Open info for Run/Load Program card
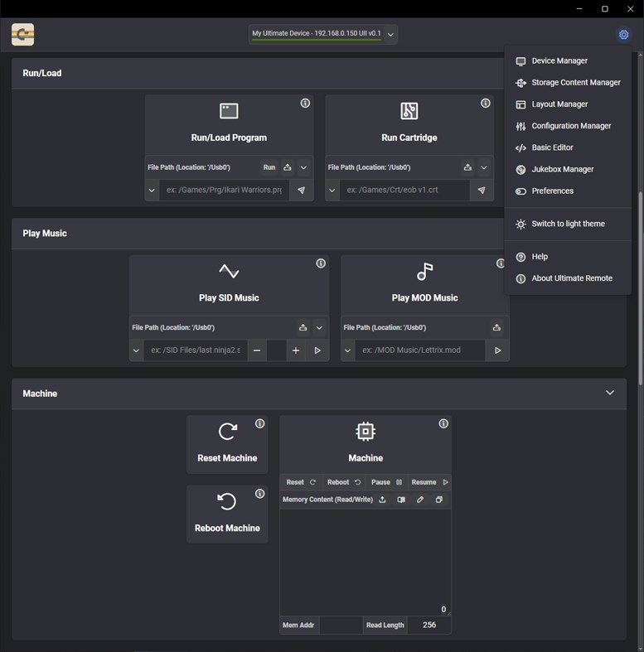This screenshot has height=652, width=644. pyautogui.click(x=305, y=103)
